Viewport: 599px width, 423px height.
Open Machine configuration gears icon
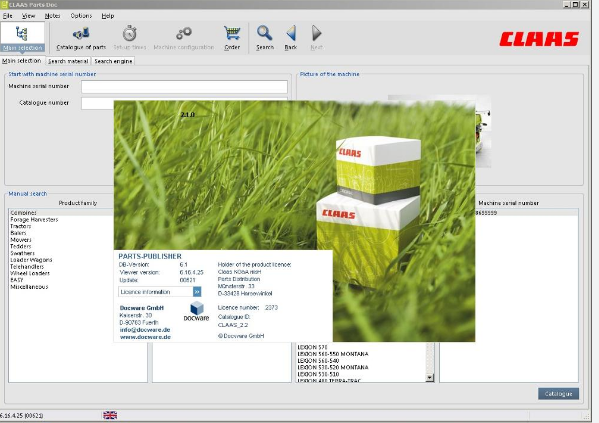[x=184, y=37]
